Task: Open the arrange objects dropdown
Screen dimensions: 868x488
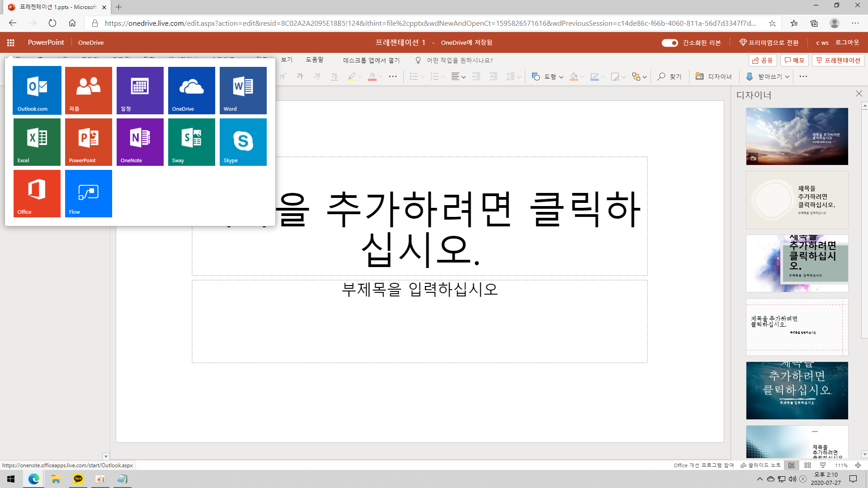Action: [639, 77]
